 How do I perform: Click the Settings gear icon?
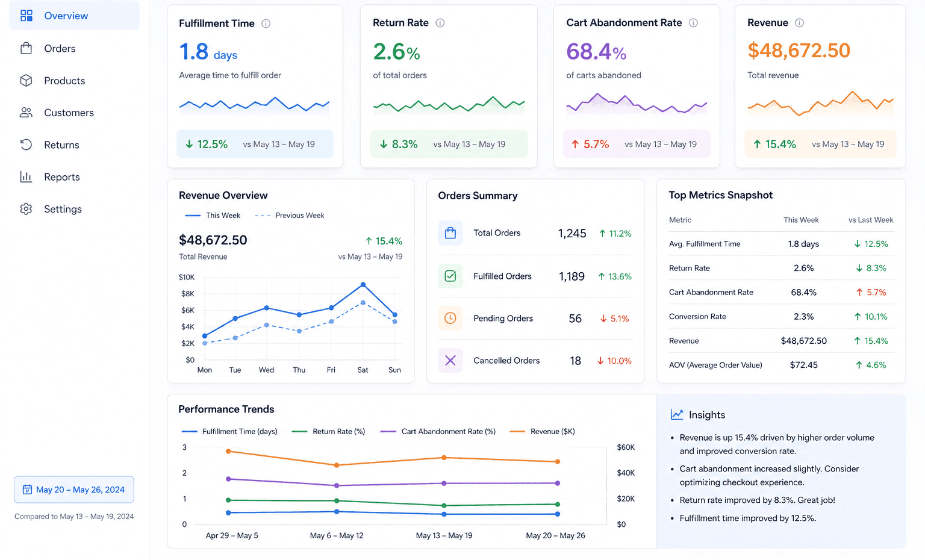pyautogui.click(x=26, y=209)
